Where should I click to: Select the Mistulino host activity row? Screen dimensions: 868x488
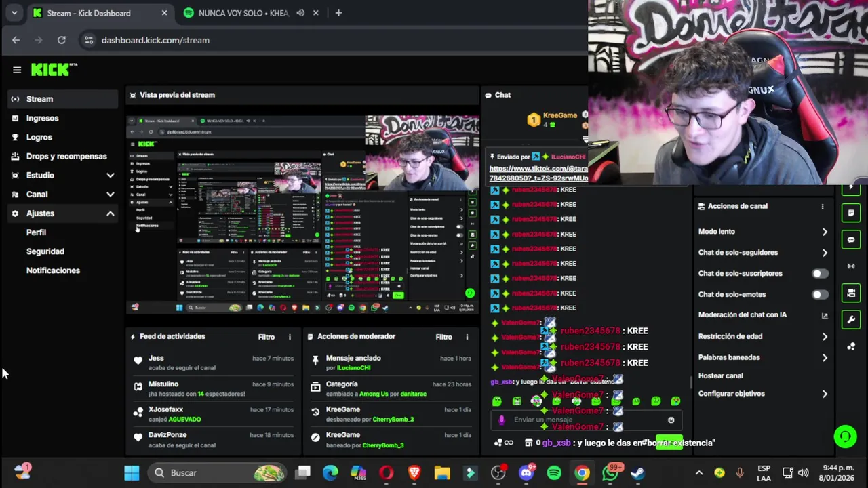click(x=215, y=388)
